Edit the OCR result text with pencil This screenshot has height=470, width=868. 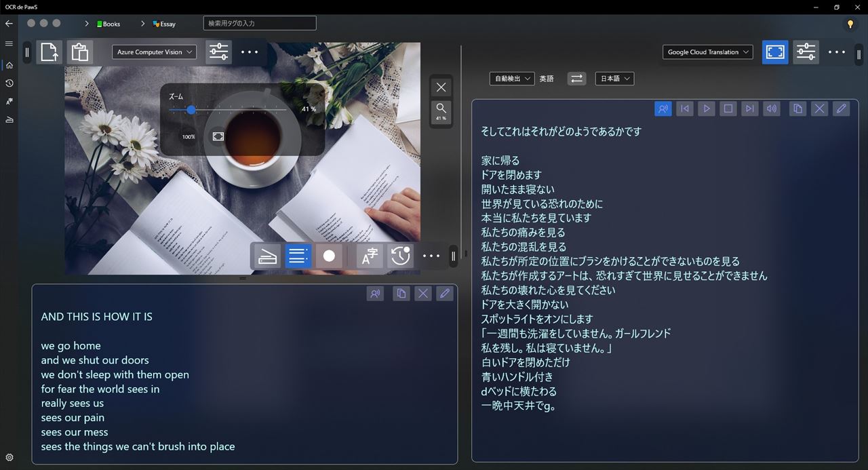[445, 294]
